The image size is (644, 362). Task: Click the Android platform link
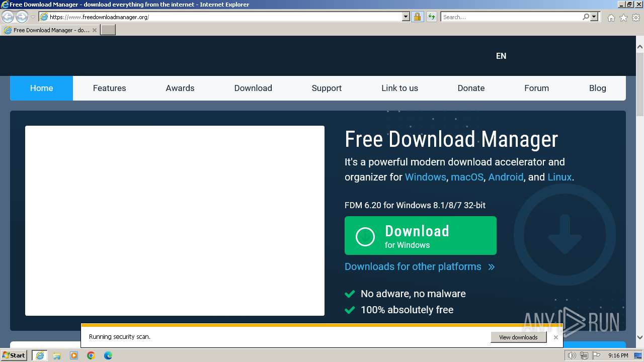[506, 177]
